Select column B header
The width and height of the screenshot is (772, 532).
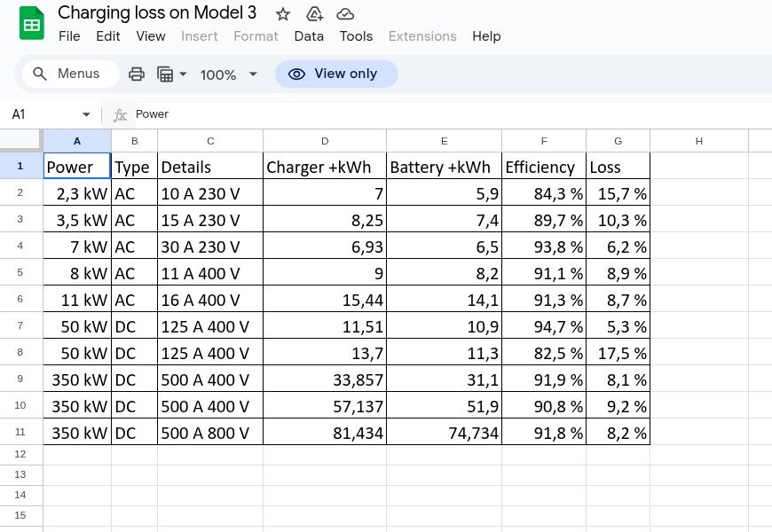[x=134, y=141]
